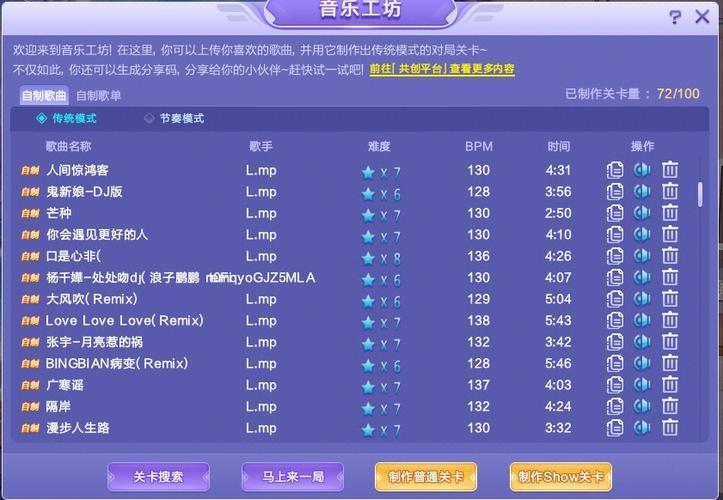Copy share code for 张宇-月亮惹的祸
This screenshot has width=723, height=500.
click(615, 342)
